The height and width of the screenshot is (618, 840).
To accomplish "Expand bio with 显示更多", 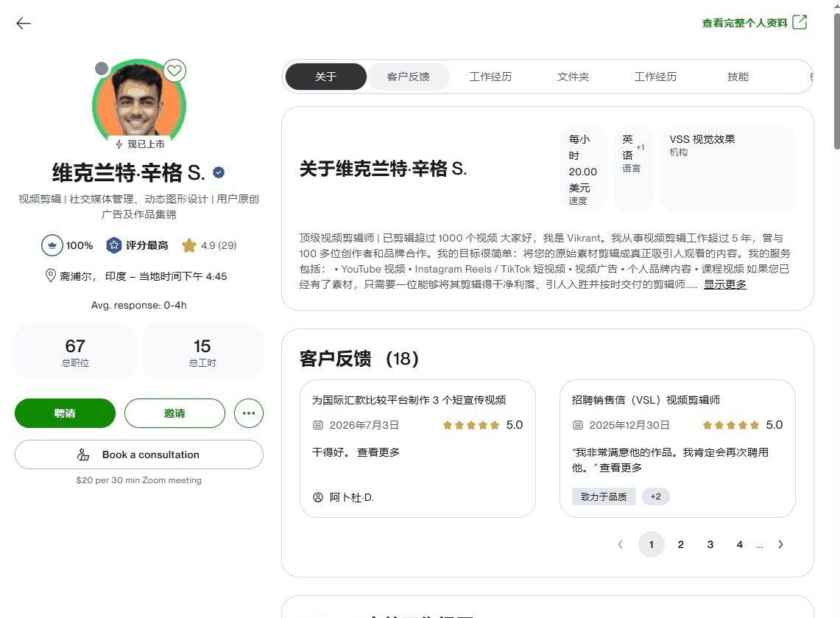I will point(725,284).
